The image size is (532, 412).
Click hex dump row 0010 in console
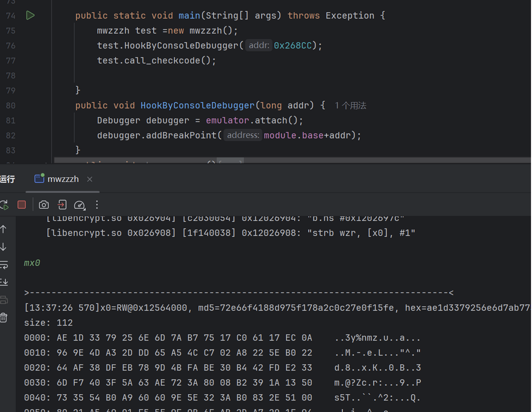point(222,353)
